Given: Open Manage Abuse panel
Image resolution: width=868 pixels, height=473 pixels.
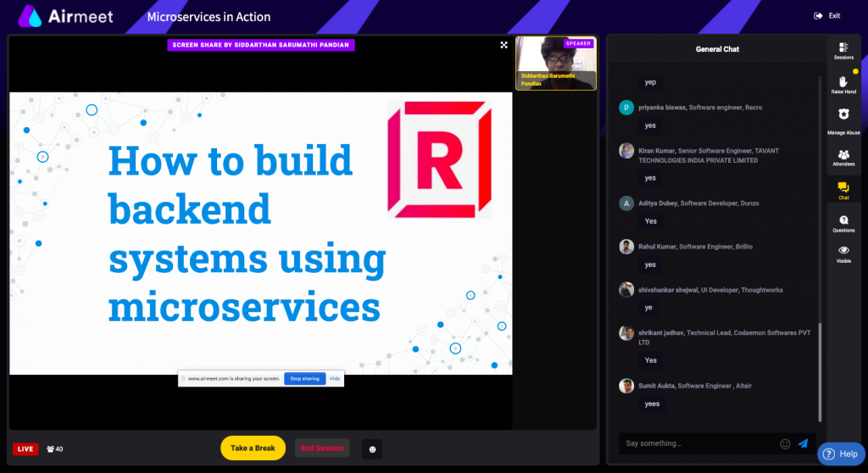Looking at the screenshot, I should click(843, 121).
